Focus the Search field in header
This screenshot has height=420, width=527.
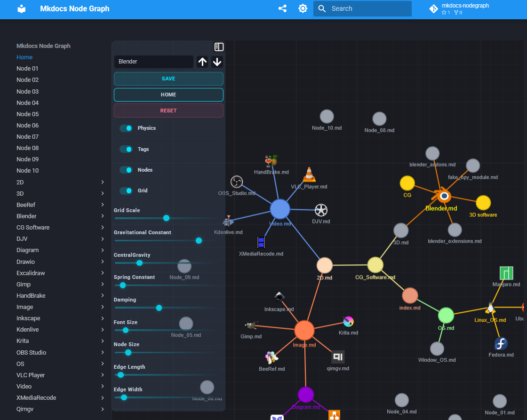tap(362, 8)
